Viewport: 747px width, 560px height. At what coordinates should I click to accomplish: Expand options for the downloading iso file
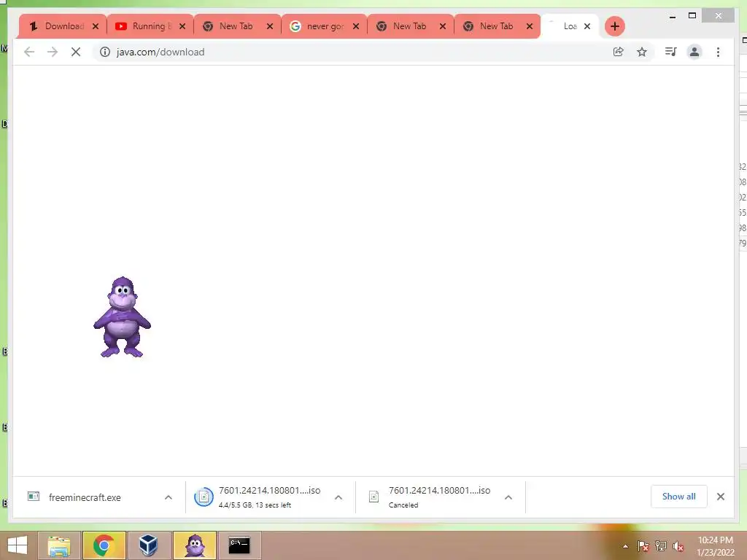point(338,497)
